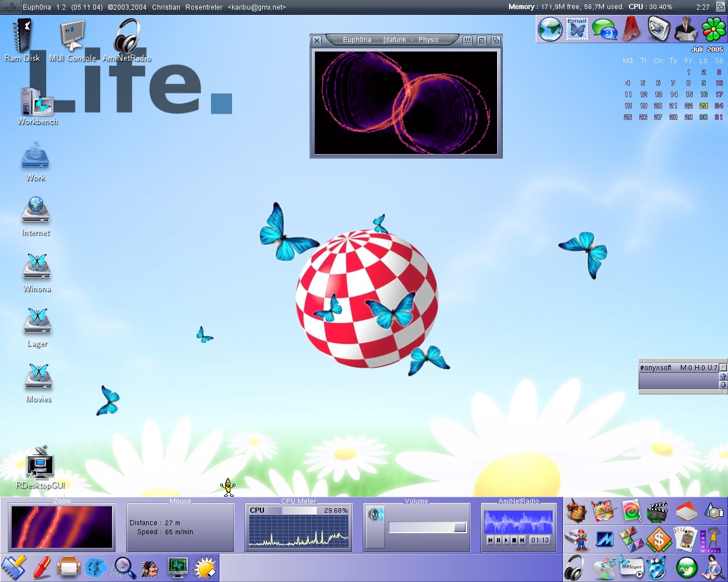
Task: Launch MPlayer from the bottom dock
Action: tap(631, 567)
